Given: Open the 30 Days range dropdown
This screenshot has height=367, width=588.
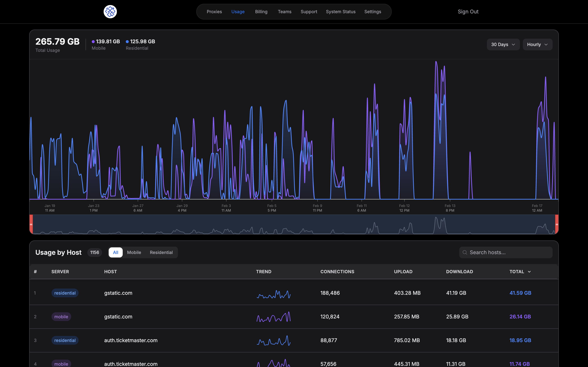Looking at the screenshot, I should (x=503, y=44).
